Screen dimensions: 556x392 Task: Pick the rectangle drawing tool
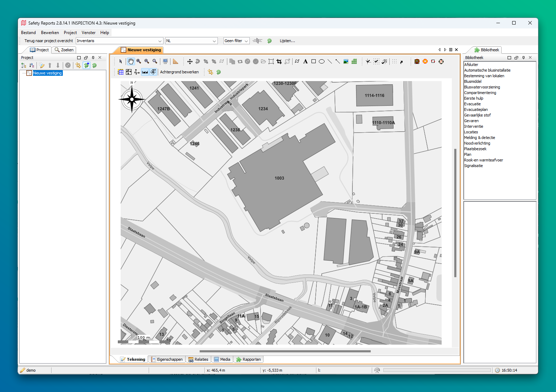[x=313, y=61]
